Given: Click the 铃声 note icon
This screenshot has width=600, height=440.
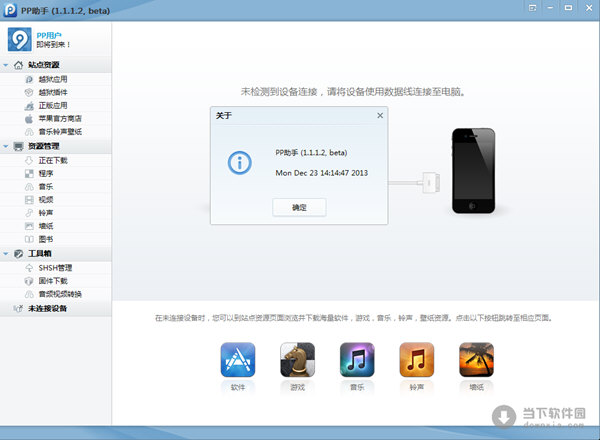Looking at the screenshot, I should pyautogui.click(x=29, y=213).
